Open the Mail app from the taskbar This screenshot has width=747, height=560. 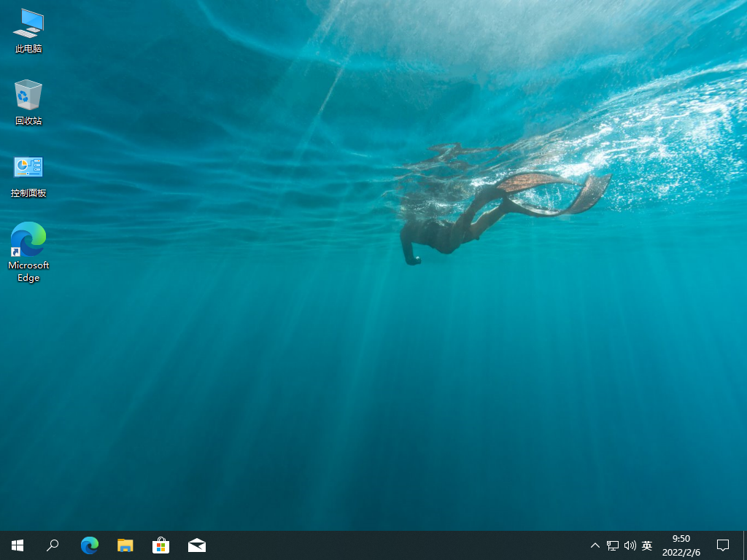point(196,545)
